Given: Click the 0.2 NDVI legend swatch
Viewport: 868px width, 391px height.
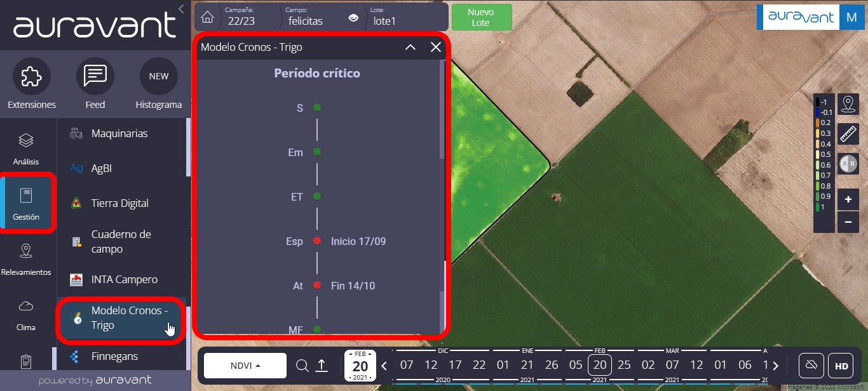Looking at the screenshot, I should tap(817, 123).
